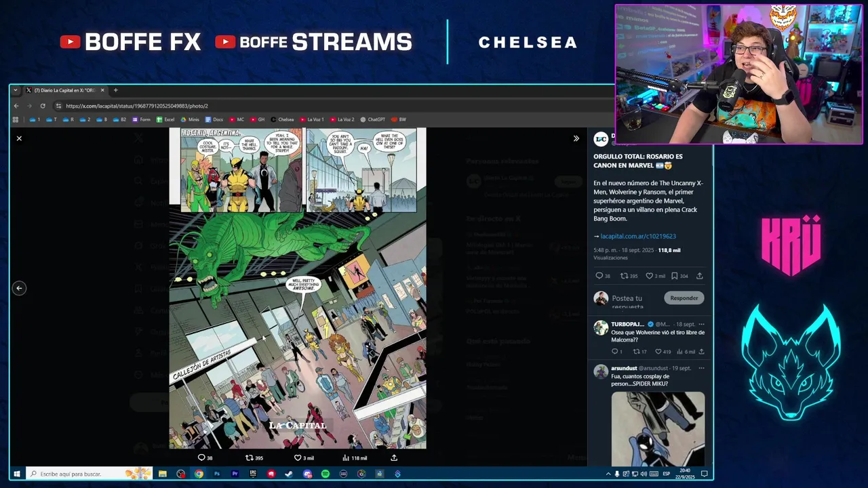
Task: Open the cloud bookmark labeled B
Action: pos(102,119)
